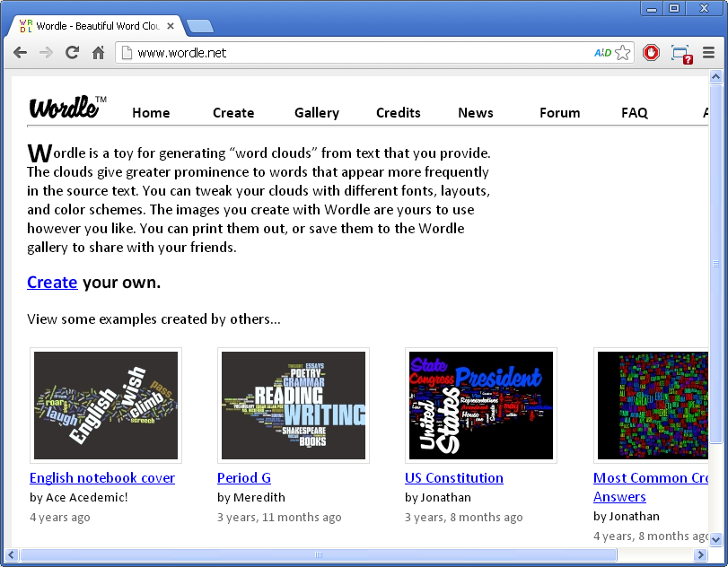Click 'View some examples created by others...'
Screen dimensions: 728x567
point(153,319)
